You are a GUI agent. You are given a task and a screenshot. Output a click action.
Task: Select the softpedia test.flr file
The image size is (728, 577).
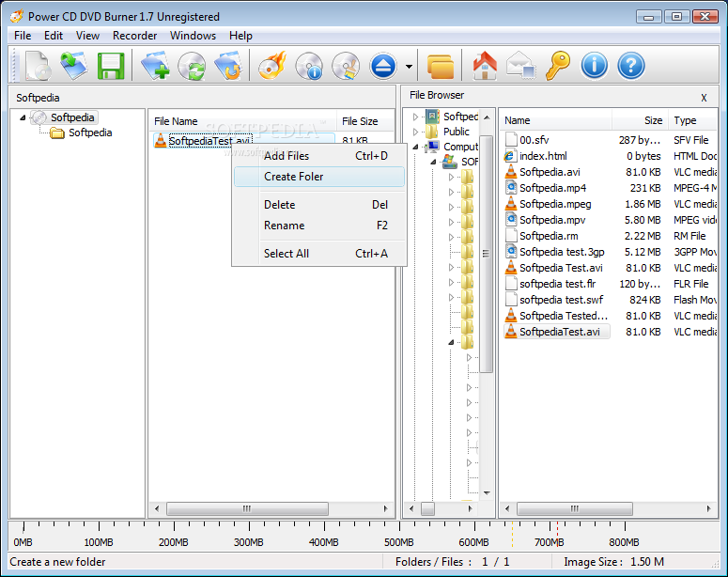coord(557,284)
